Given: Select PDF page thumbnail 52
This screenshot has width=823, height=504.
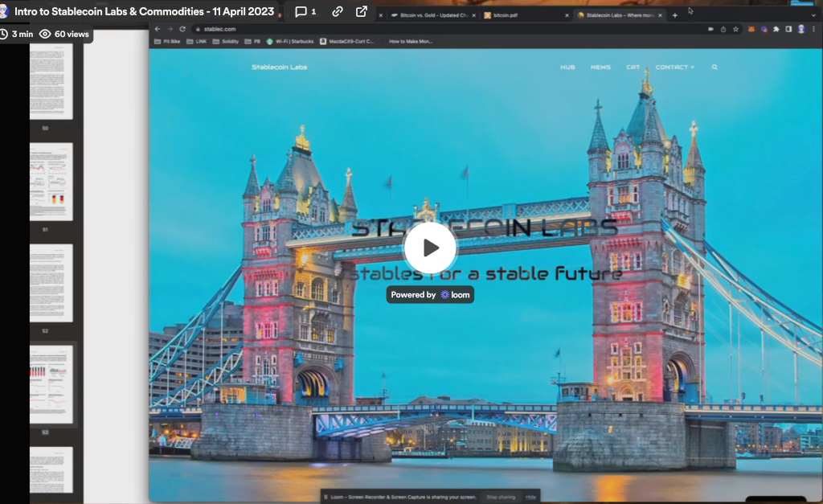Looking at the screenshot, I should (x=51, y=283).
